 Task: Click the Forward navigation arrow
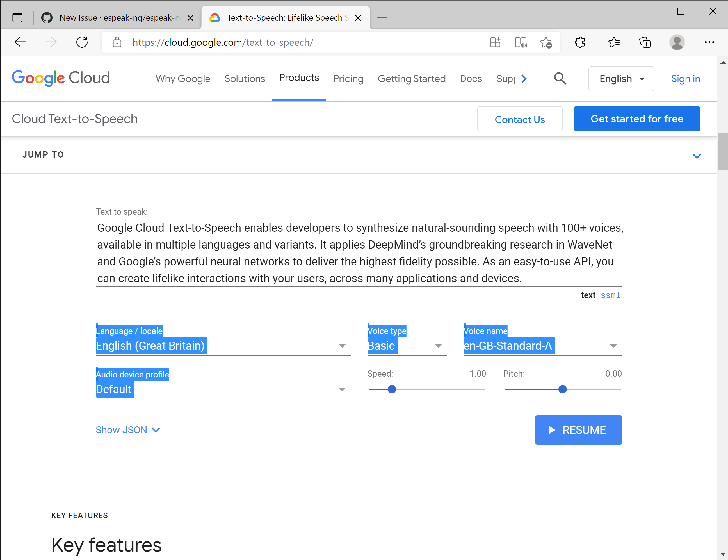[x=51, y=42]
